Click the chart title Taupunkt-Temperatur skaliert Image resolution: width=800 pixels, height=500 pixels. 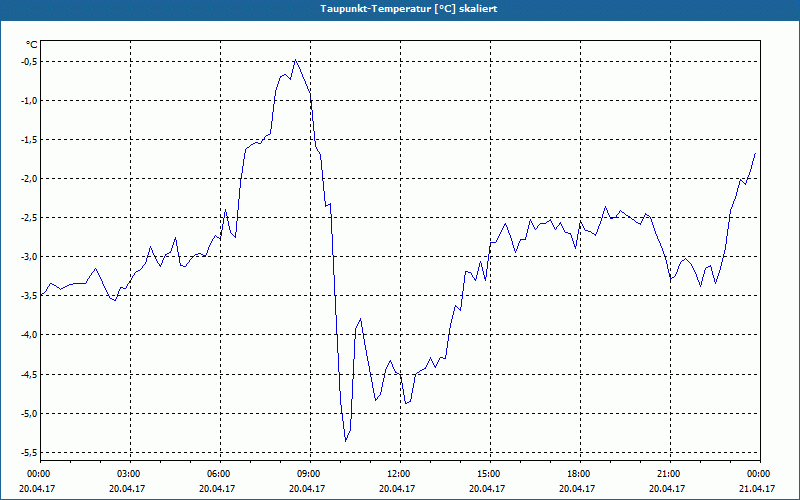tap(408, 9)
